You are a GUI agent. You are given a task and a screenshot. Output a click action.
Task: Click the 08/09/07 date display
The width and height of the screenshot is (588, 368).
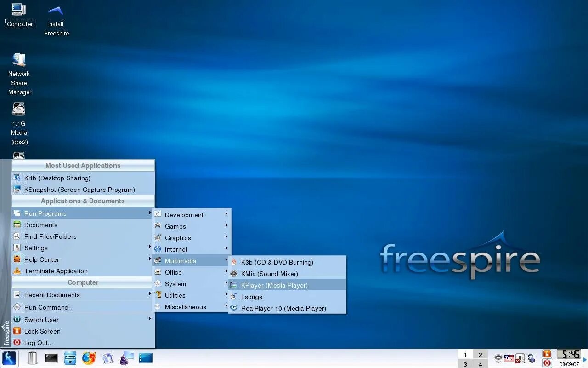569,364
